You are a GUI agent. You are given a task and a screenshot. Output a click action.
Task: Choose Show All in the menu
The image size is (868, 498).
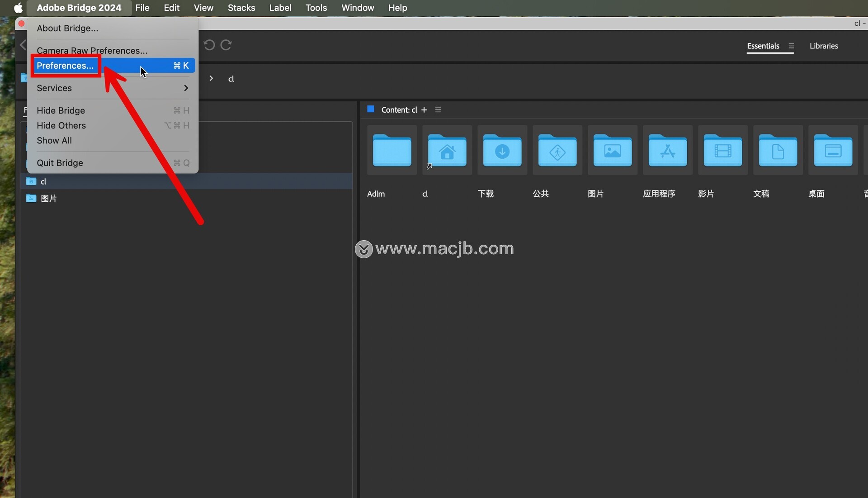tap(113, 140)
